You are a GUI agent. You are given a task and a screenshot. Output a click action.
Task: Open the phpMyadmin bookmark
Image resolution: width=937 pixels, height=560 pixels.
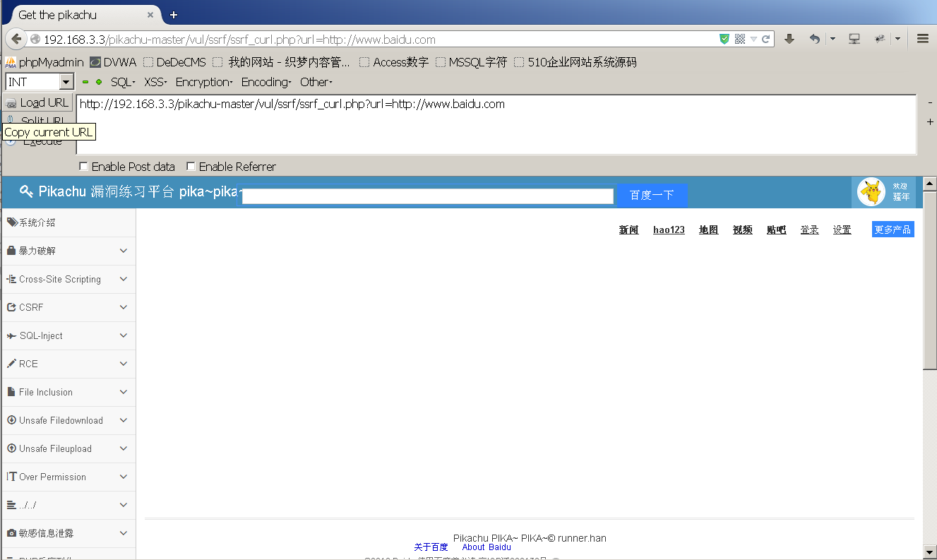44,62
